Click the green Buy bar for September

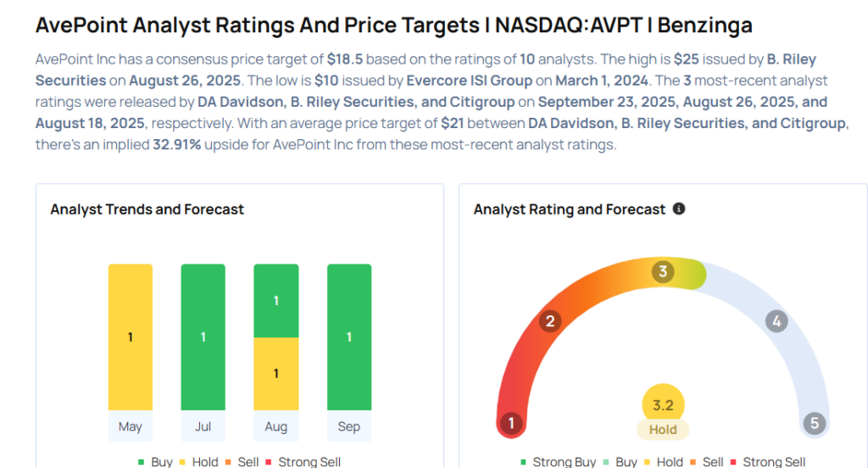coord(349,337)
